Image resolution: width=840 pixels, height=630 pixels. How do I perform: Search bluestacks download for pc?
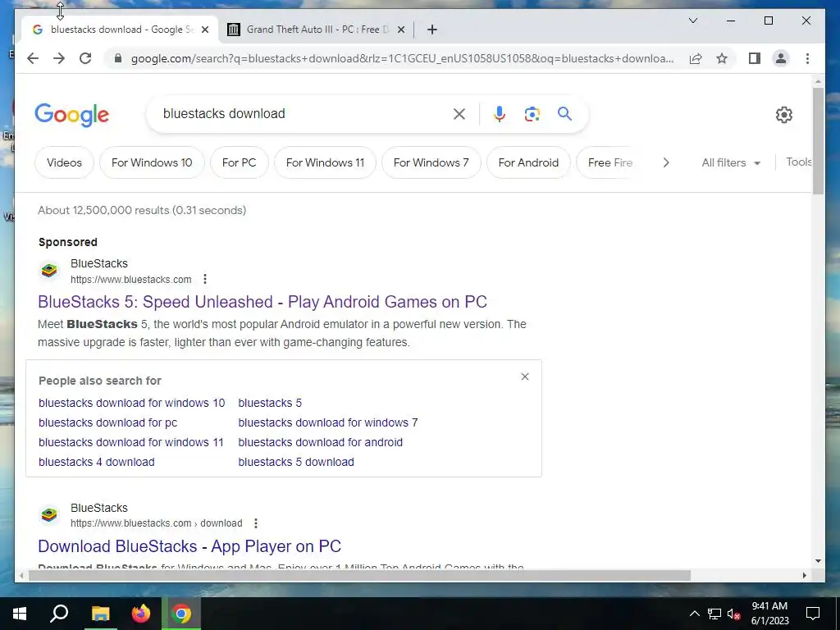pyautogui.click(x=107, y=422)
